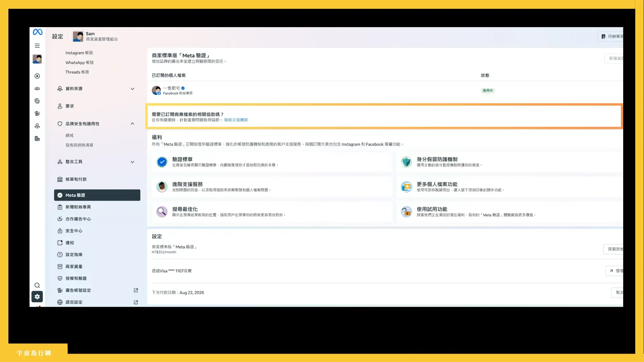Image resolution: width=644 pixels, height=362 pixels.
Task: Click the 使用試用功能 unlock icon
Action: pos(407,212)
